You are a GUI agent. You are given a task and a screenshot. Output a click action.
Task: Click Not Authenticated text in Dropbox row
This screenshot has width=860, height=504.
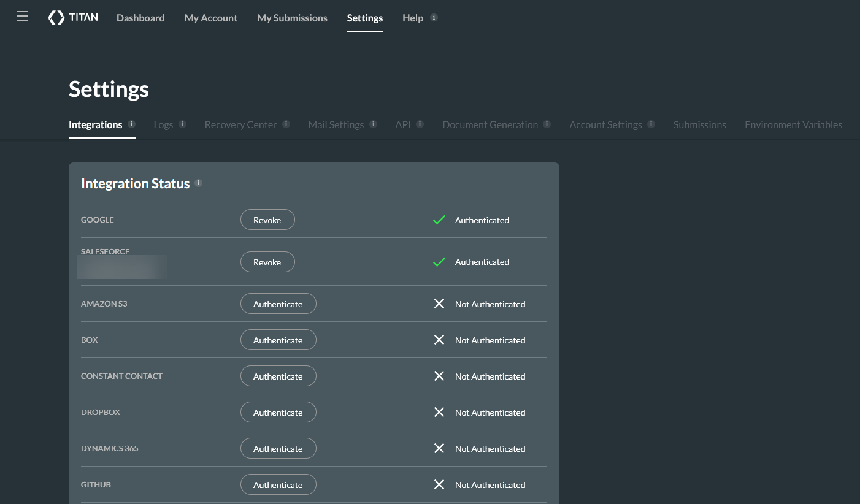pos(490,412)
